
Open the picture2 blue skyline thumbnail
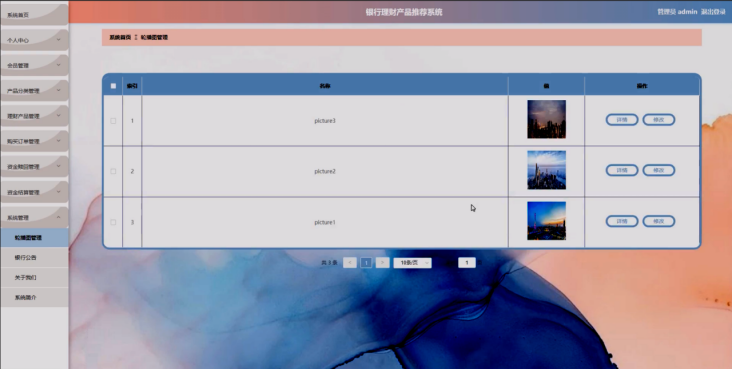[x=546, y=170]
